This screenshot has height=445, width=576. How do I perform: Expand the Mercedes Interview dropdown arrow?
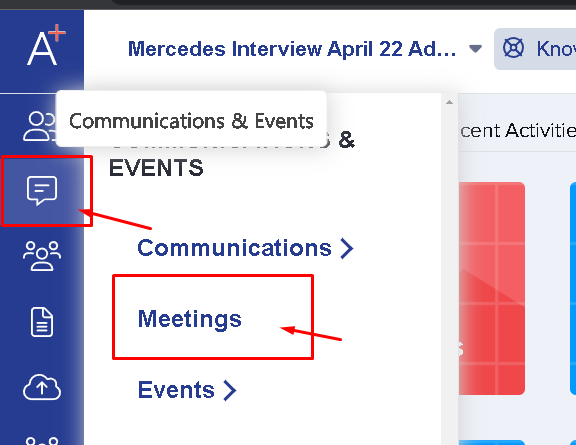coord(475,49)
